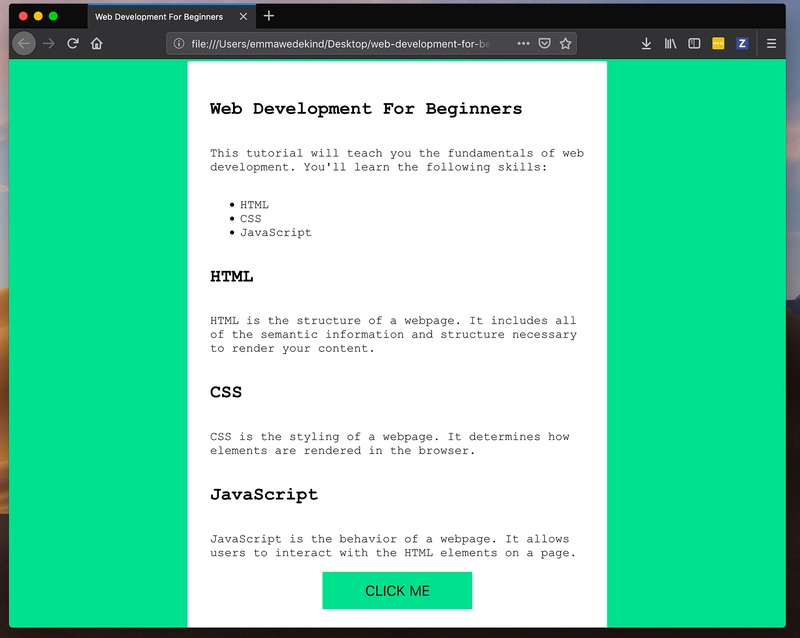Click the intro paragraph about this tutorial

click(x=397, y=160)
